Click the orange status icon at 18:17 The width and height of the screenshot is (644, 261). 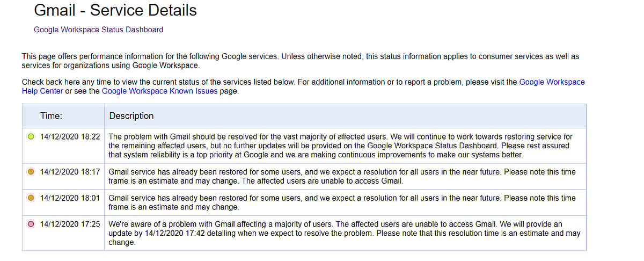[x=31, y=172]
